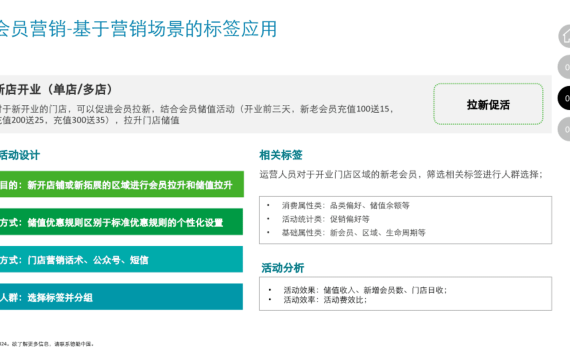Click the 拉新促活 dotted-border box

point(488,104)
